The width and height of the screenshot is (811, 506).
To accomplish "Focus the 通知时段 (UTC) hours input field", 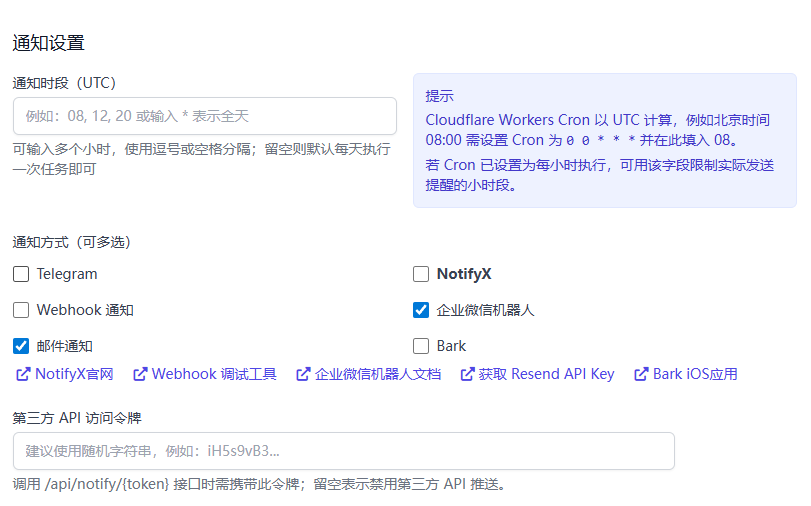I will point(205,116).
